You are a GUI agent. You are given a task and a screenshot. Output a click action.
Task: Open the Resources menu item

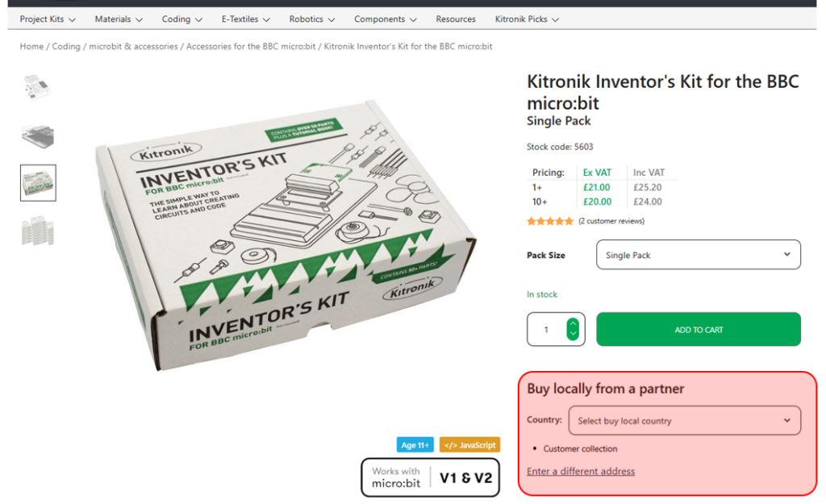[x=456, y=19]
